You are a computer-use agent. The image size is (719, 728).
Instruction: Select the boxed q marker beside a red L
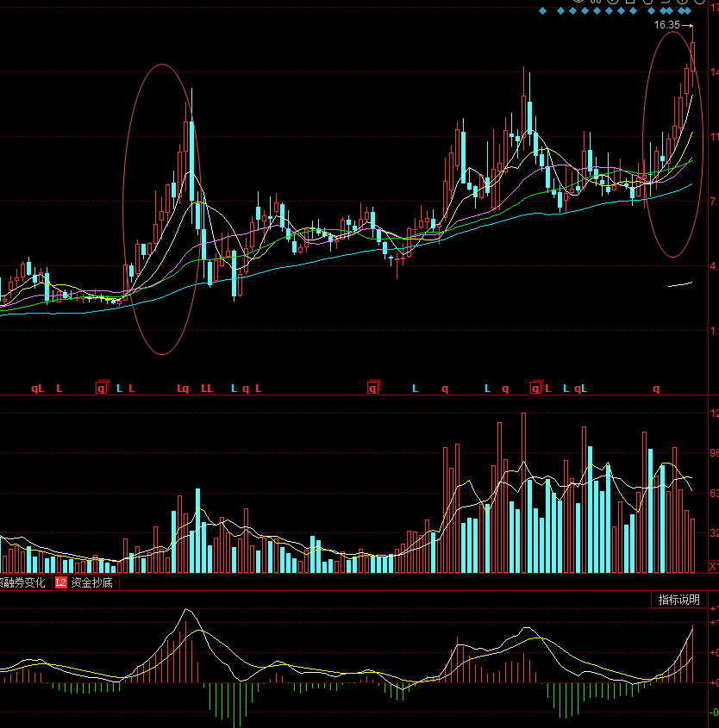(x=536, y=388)
